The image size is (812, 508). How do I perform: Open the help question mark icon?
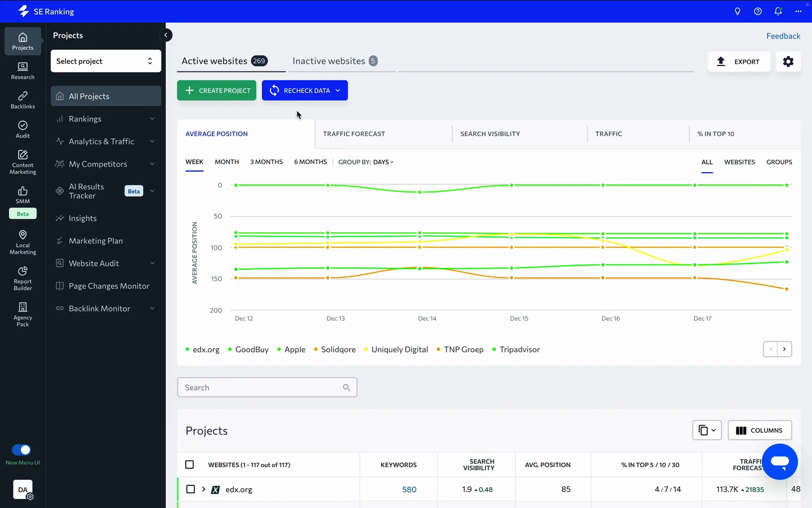pyautogui.click(x=757, y=11)
